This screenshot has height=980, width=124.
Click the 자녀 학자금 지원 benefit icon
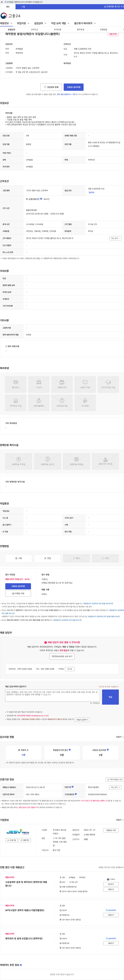tap(108, 384)
